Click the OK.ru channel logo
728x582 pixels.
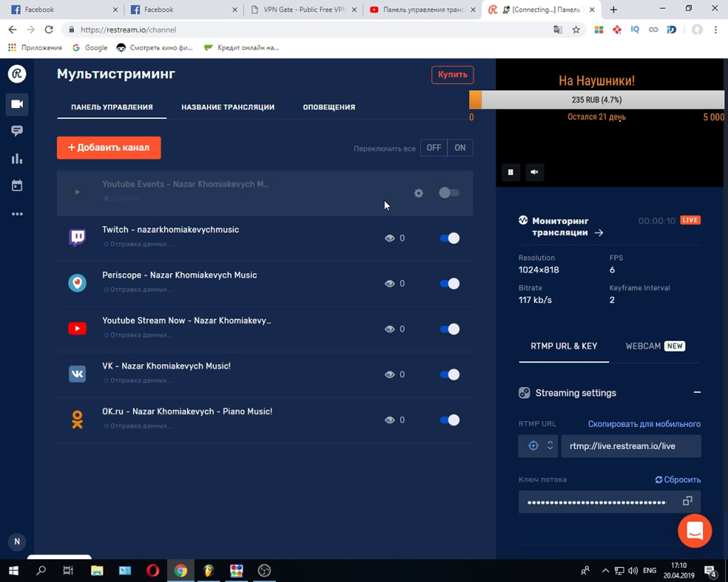point(77,419)
